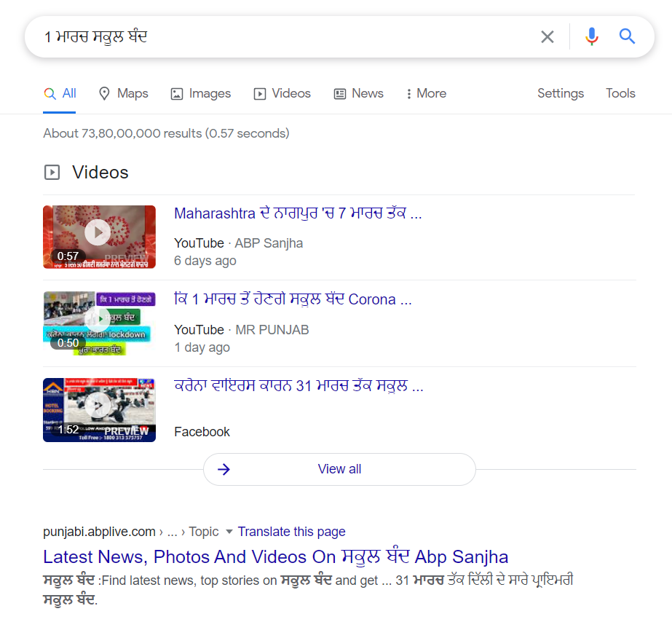Open the Maharashtra video title link
672x622 pixels.
298,213
